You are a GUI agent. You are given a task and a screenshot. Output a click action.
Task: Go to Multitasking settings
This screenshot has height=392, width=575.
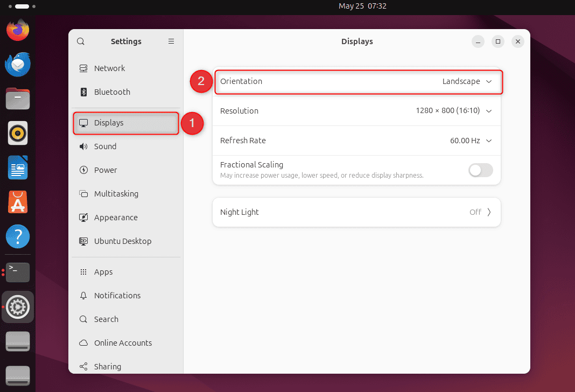[126, 194]
